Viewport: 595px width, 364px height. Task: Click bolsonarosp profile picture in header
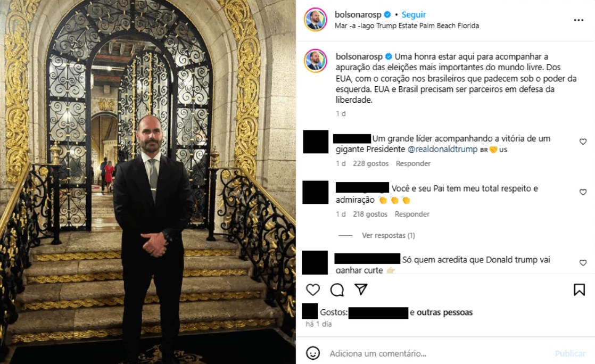[316, 19]
